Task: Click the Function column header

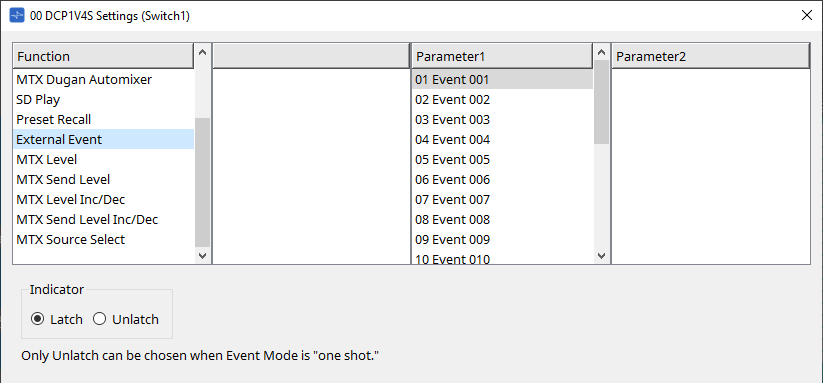Action: (x=104, y=56)
